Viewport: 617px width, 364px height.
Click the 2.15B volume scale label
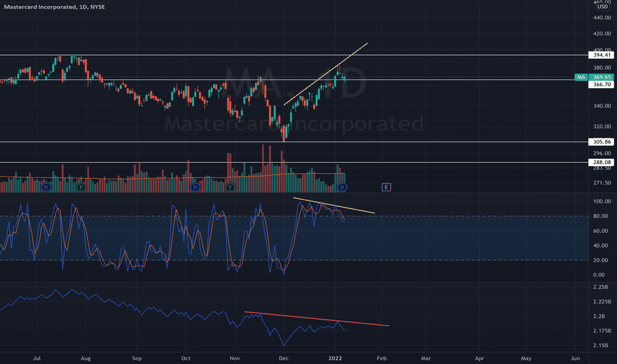point(600,345)
